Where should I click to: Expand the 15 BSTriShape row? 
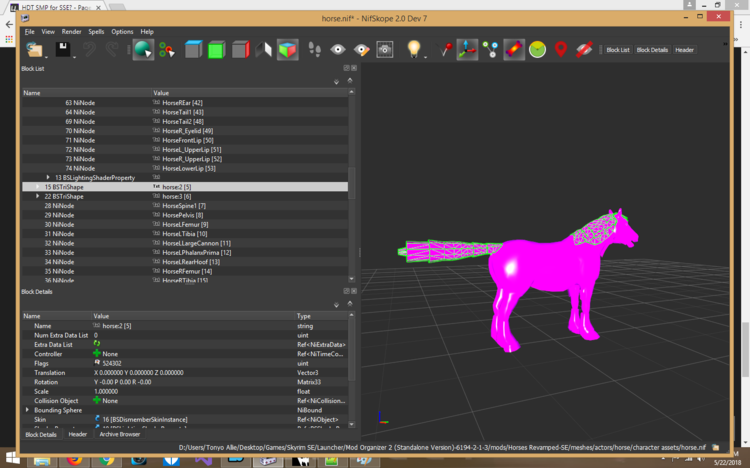[x=38, y=187]
